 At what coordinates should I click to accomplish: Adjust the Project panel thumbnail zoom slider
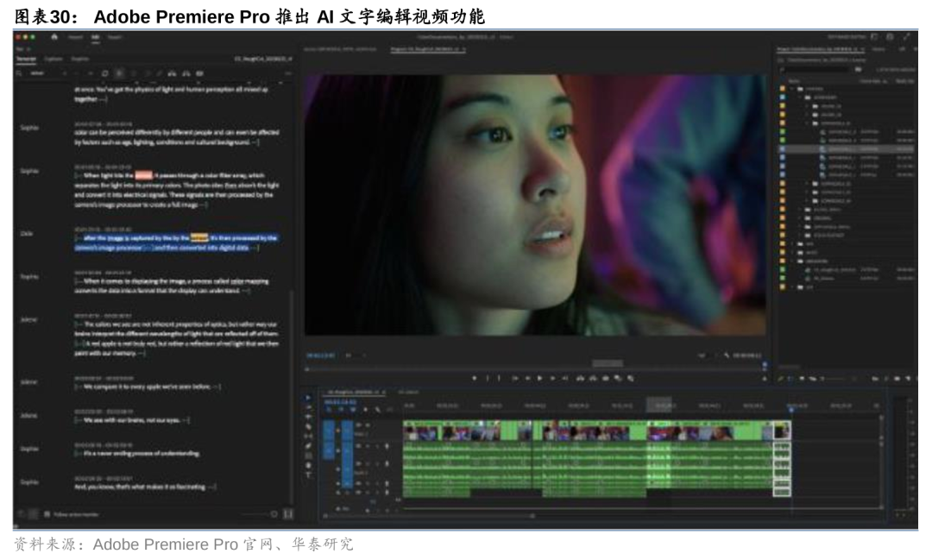tap(832, 378)
